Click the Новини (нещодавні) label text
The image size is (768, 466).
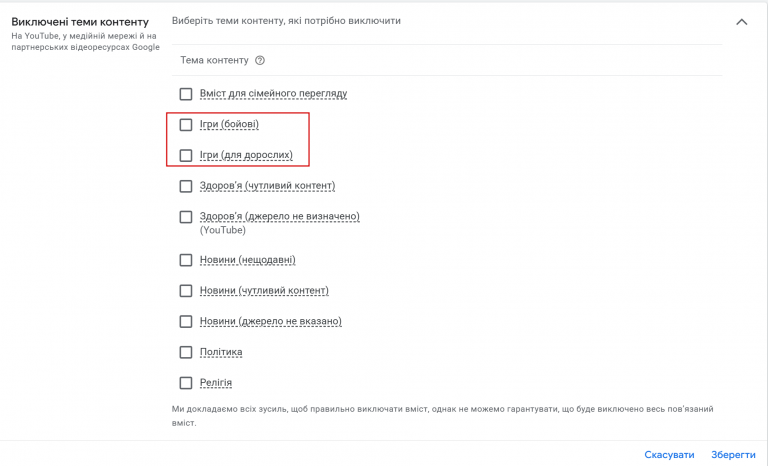pos(247,260)
